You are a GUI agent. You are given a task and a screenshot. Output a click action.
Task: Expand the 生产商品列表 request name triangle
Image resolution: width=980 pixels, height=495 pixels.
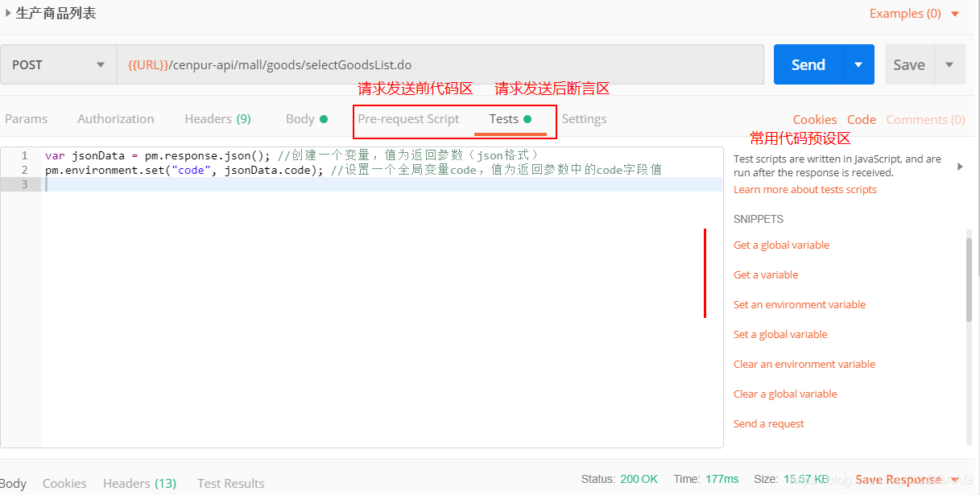[x=8, y=13]
